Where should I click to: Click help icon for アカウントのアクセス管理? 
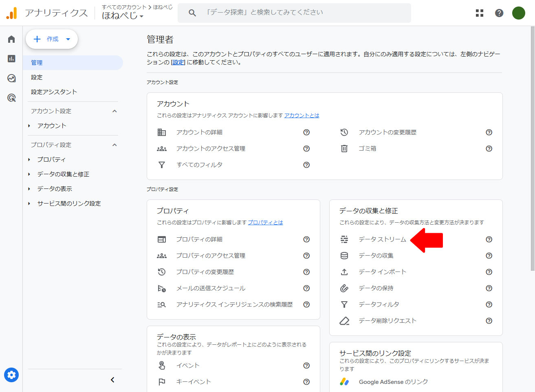pyautogui.click(x=306, y=149)
